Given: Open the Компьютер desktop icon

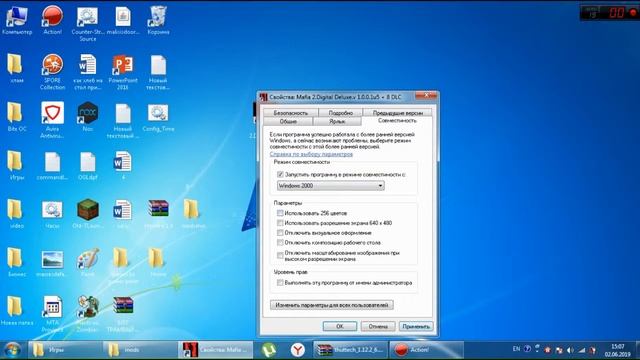Looking at the screenshot, I should click(x=17, y=20).
